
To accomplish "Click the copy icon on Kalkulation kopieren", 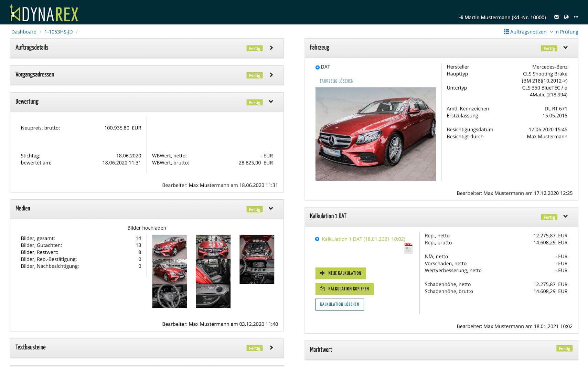I will click(322, 289).
